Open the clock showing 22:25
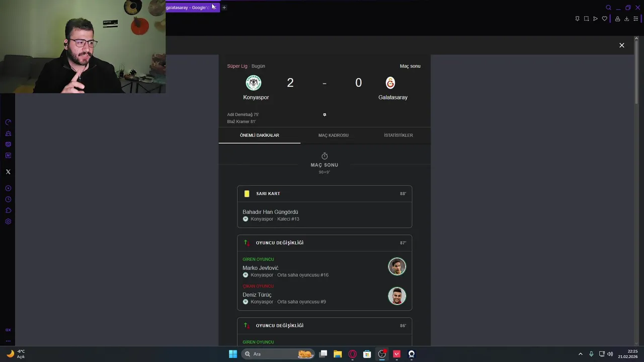Viewport: 644px width, 362px height. (x=628, y=354)
